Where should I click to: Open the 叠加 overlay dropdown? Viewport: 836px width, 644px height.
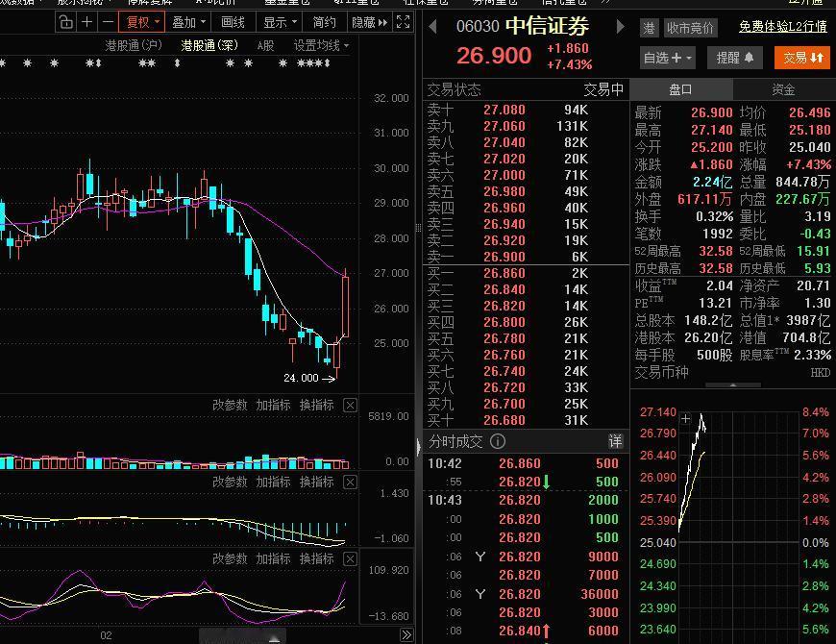click(x=186, y=19)
